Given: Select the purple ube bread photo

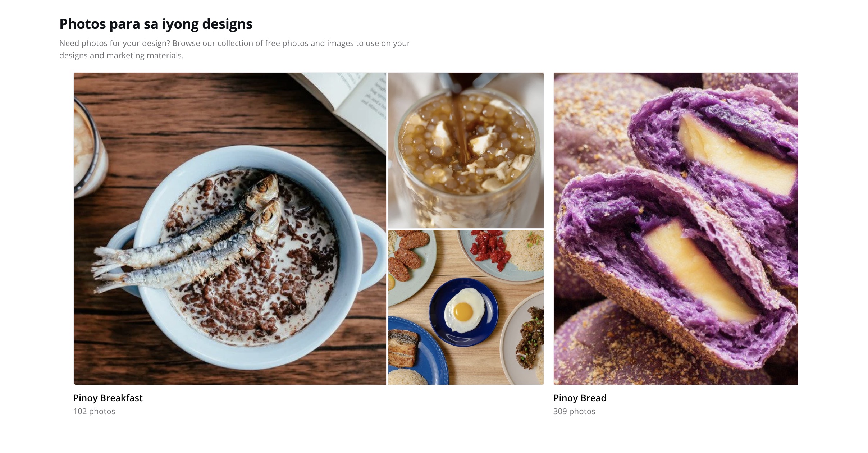Looking at the screenshot, I should click(676, 229).
